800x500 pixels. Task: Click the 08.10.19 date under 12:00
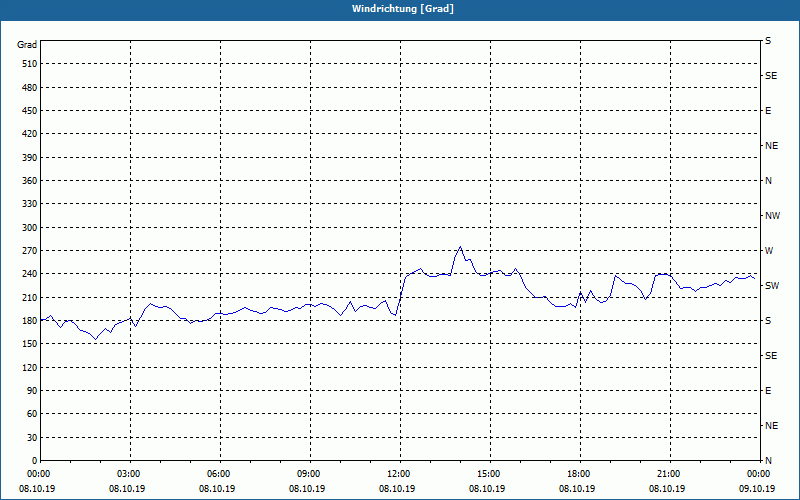[x=397, y=489]
